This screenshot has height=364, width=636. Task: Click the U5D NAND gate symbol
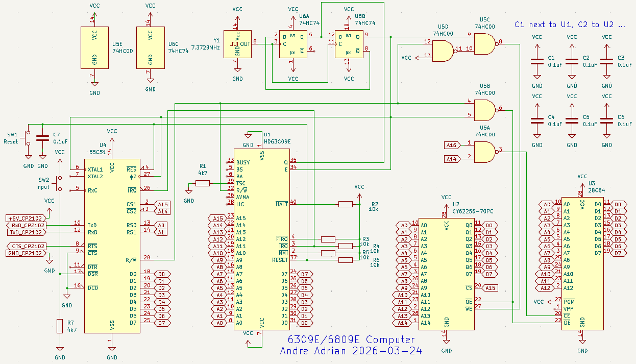pyautogui.click(x=443, y=51)
